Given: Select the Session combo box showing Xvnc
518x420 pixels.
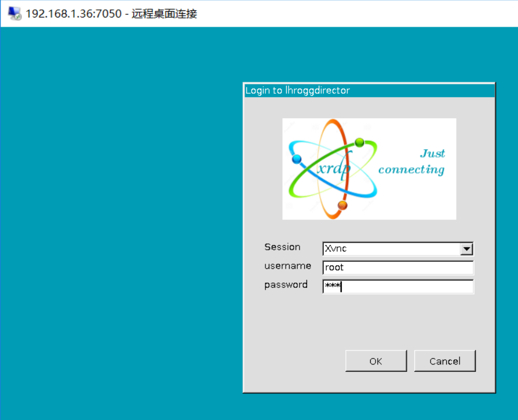Looking at the screenshot, I should [397, 249].
